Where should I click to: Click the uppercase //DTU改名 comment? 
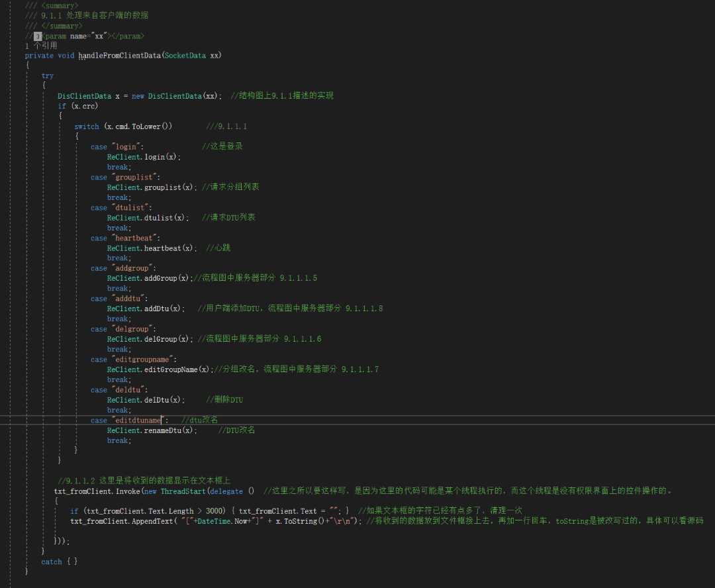point(236,430)
